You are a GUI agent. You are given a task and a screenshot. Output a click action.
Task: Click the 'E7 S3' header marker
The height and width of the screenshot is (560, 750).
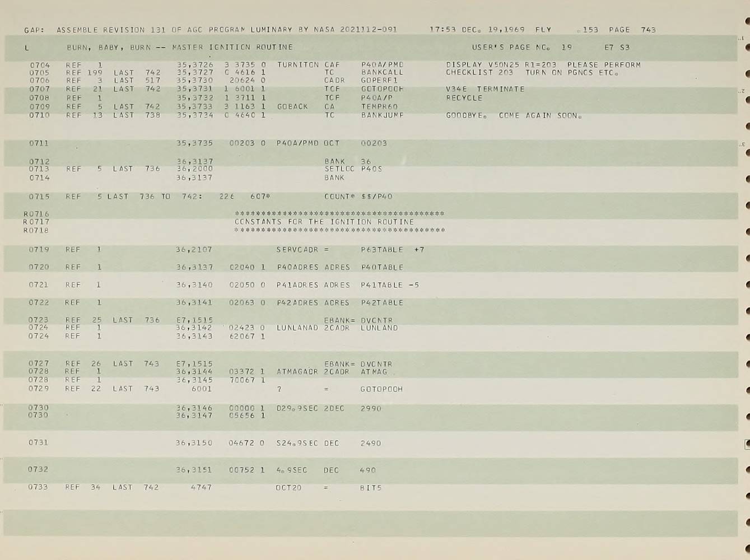click(617, 48)
